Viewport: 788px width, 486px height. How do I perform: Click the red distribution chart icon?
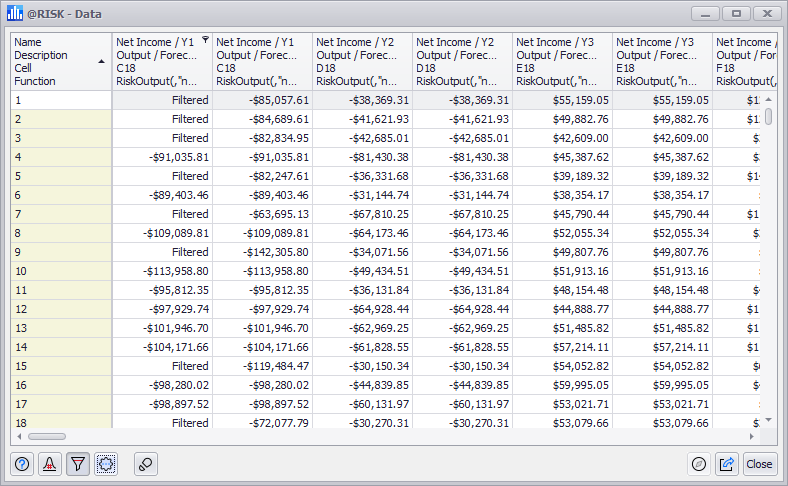tap(50, 464)
